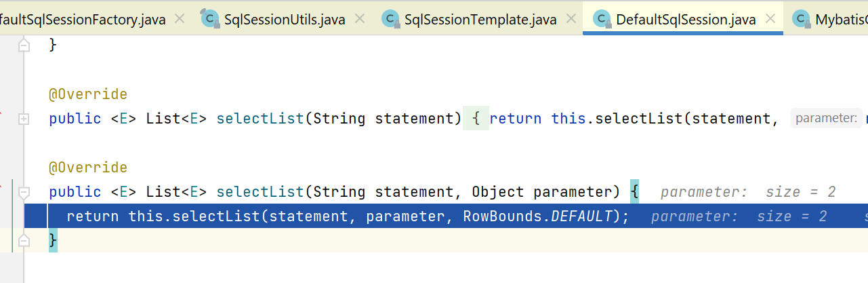The height and width of the screenshot is (283, 868).
Task: Click RowBounds.DEFAULT in the highlighted line
Action: (x=539, y=216)
